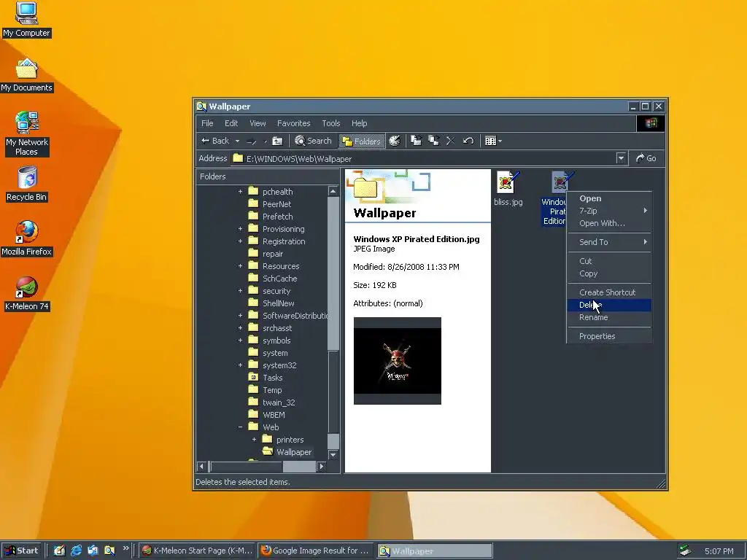
Task: Click the Forward arrow toolbar icon
Action: 252,141
